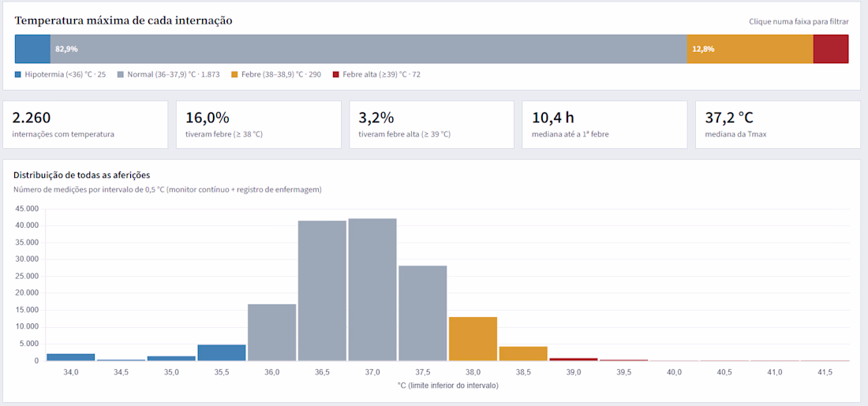Filter by the orange Febre 12,8% band
This screenshot has width=868, height=406.
pos(750,49)
